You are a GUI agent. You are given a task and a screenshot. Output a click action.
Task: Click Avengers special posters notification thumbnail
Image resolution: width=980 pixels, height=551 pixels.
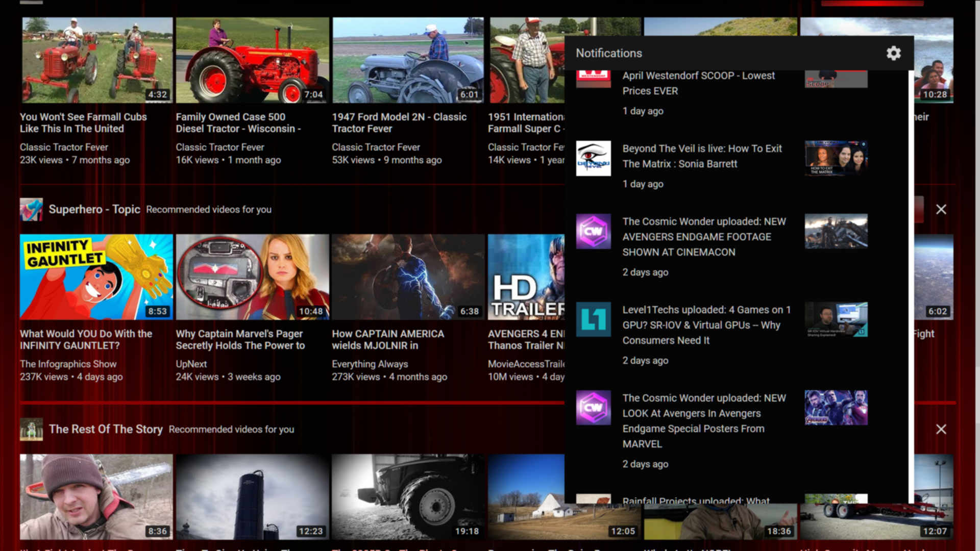(836, 408)
